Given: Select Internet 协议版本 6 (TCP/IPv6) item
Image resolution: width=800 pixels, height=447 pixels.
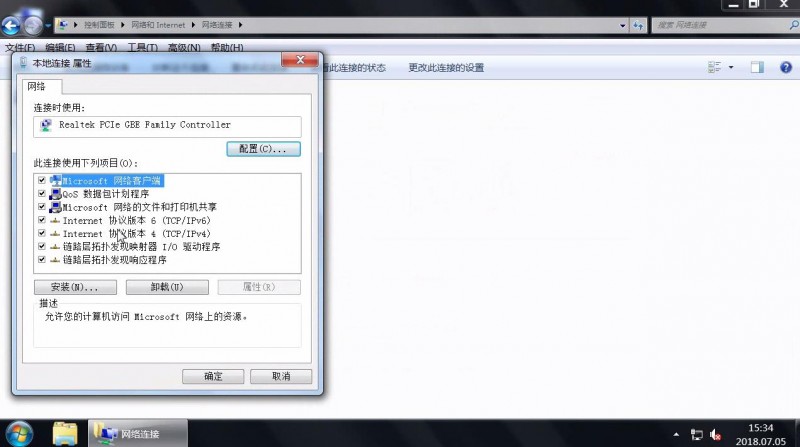Looking at the screenshot, I should (x=136, y=220).
